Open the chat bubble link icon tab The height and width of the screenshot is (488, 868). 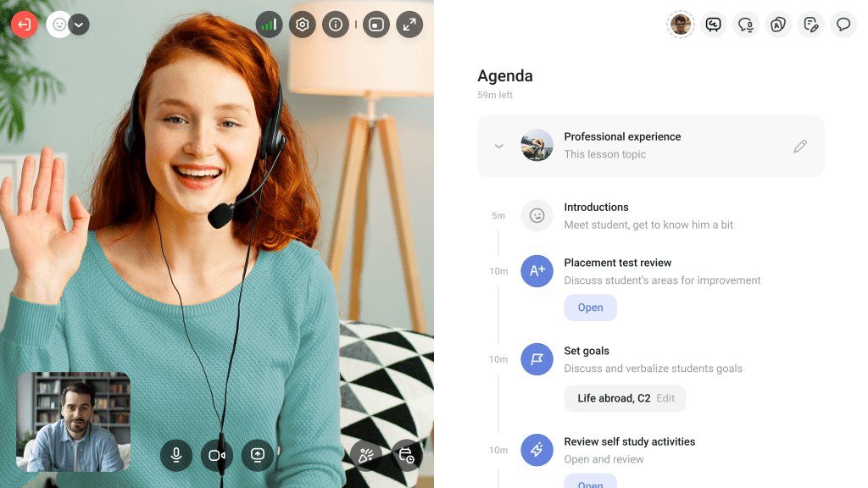coord(713,25)
